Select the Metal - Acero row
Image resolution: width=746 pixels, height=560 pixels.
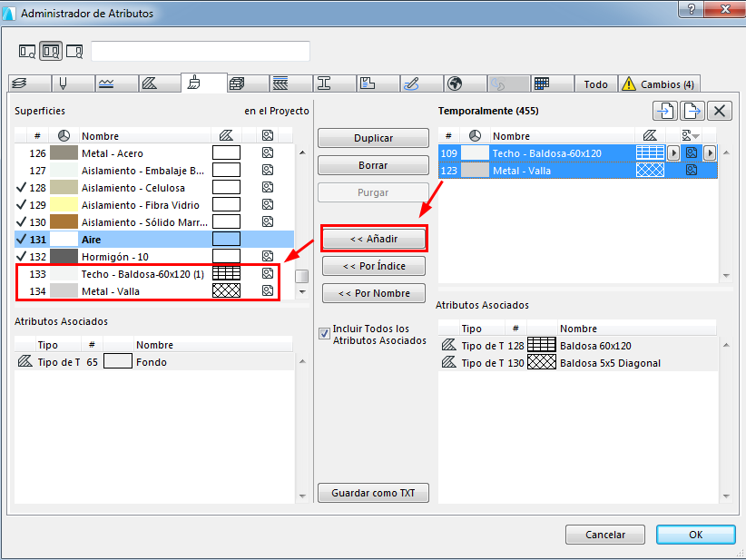pyautogui.click(x=154, y=153)
